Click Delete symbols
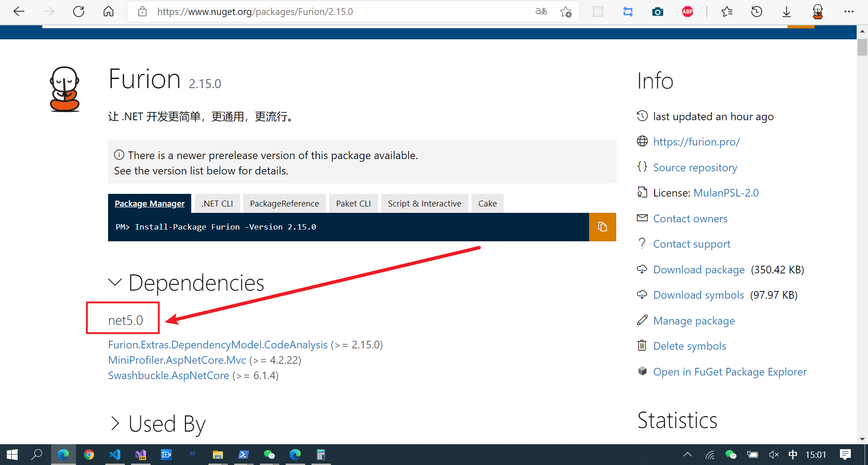 point(689,346)
